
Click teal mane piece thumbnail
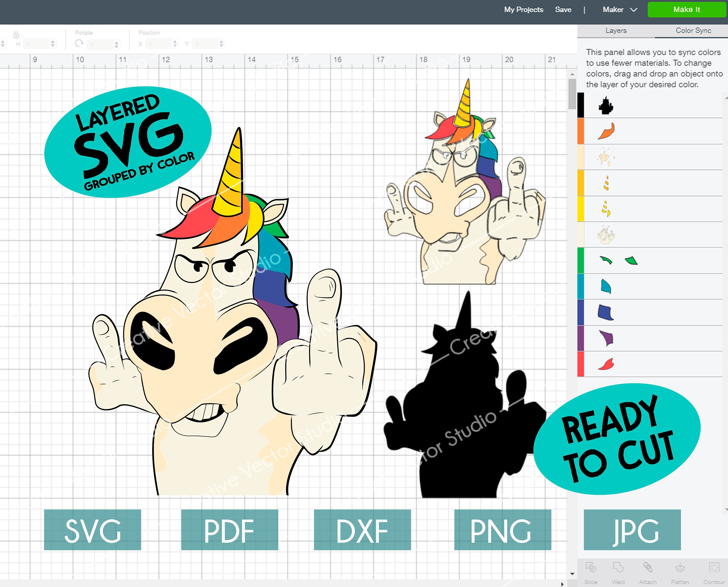click(x=606, y=286)
